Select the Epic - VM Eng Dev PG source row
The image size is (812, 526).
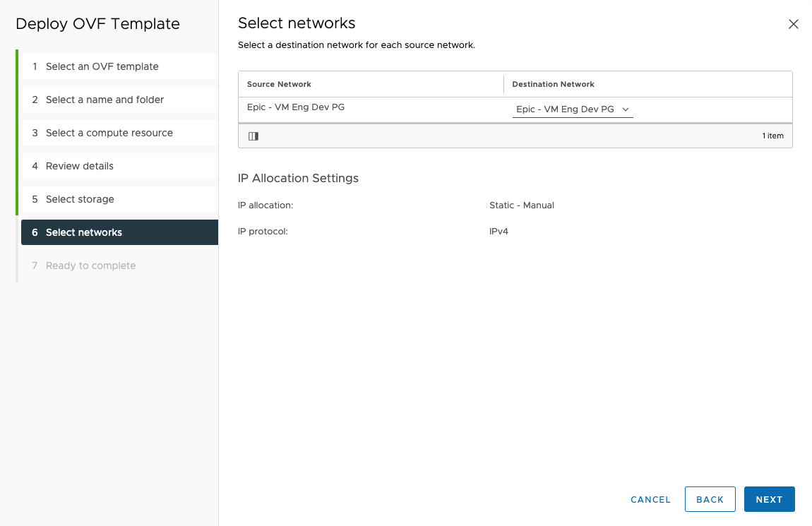pos(296,107)
